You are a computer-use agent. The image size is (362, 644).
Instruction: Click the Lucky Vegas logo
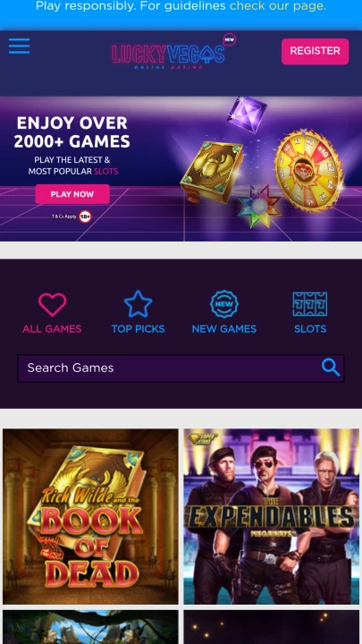pyautogui.click(x=168, y=56)
